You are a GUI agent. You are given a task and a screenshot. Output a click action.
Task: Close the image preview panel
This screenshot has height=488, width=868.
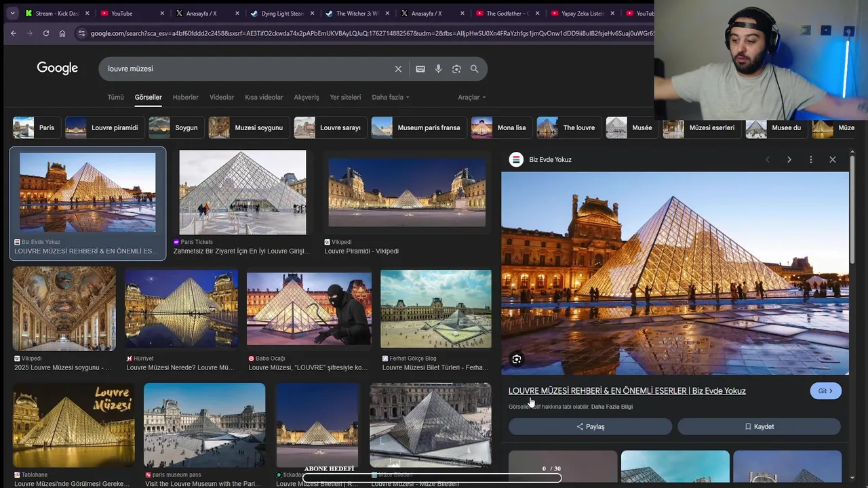pos(833,160)
